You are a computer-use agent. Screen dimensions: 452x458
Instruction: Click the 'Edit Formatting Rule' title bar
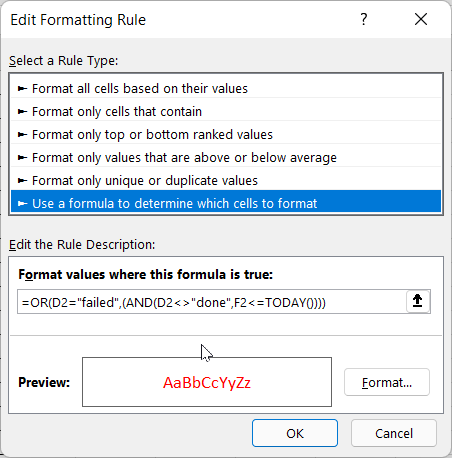(78, 20)
